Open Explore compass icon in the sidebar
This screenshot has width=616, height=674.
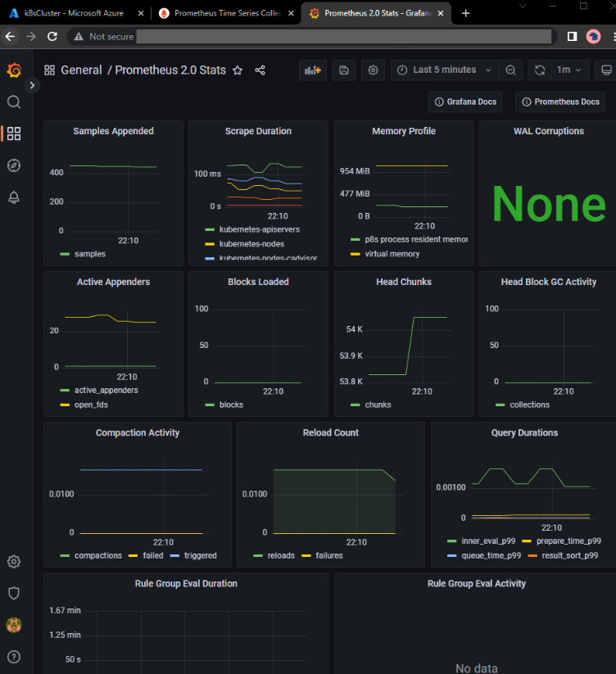tap(14, 165)
